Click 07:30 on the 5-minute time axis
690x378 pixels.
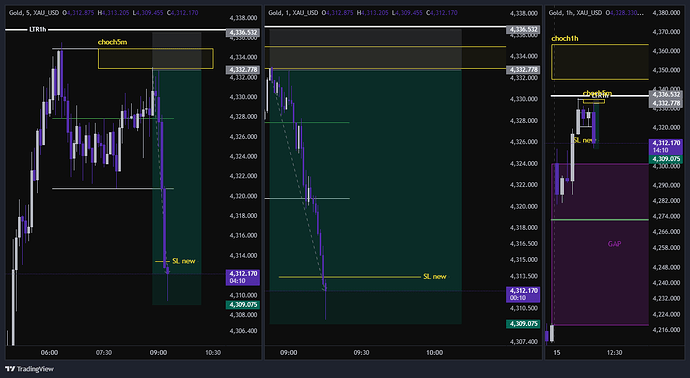[x=104, y=352]
